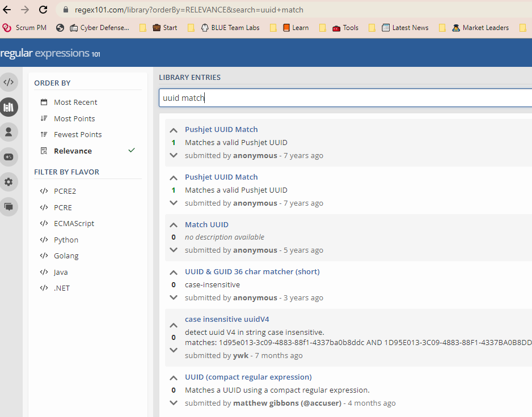Viewport: 532px width, 417px height.
Task: Open second Pushjet UUID Match link
Action: 221,177
